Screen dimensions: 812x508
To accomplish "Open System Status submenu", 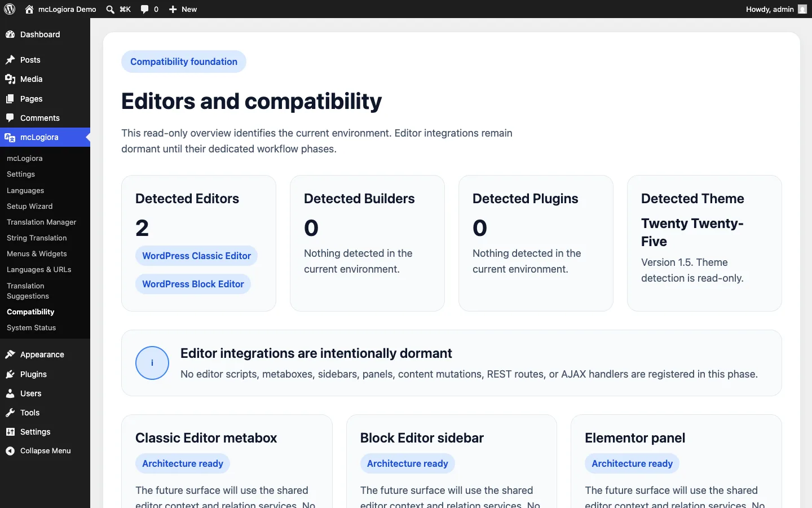I will (32, 328).
